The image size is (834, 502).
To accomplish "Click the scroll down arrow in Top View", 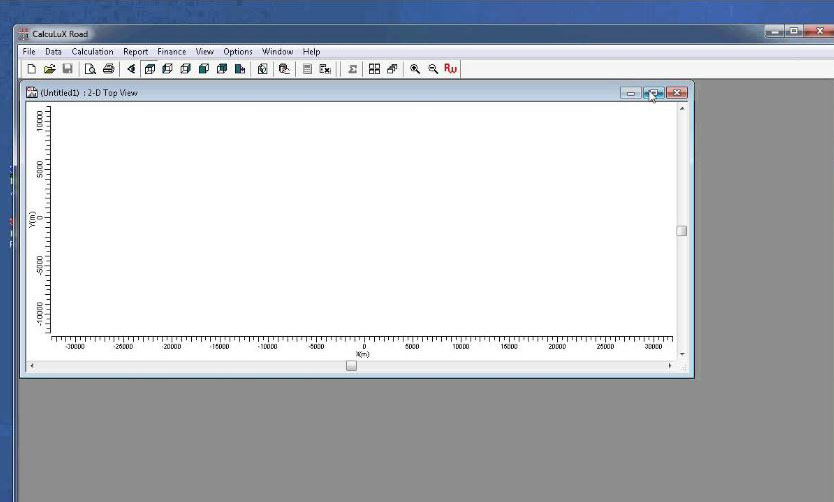I will coord(682,354).
